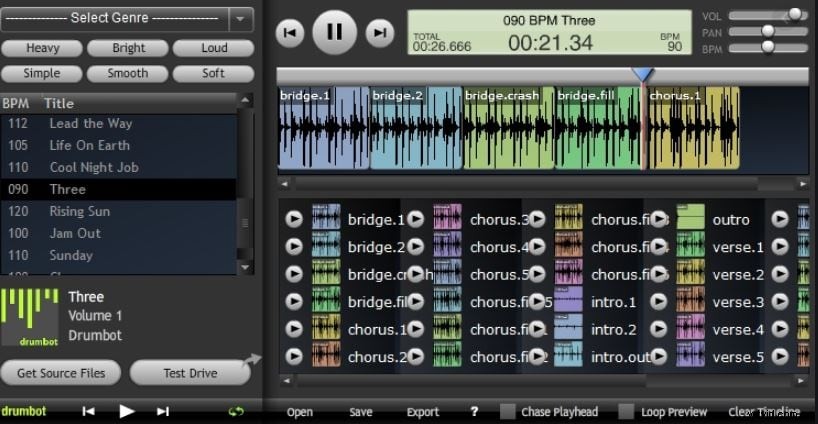The width and height of the screenshot is (818, 424).
Task: Open a saved project via Open
Action: [299, 412]
